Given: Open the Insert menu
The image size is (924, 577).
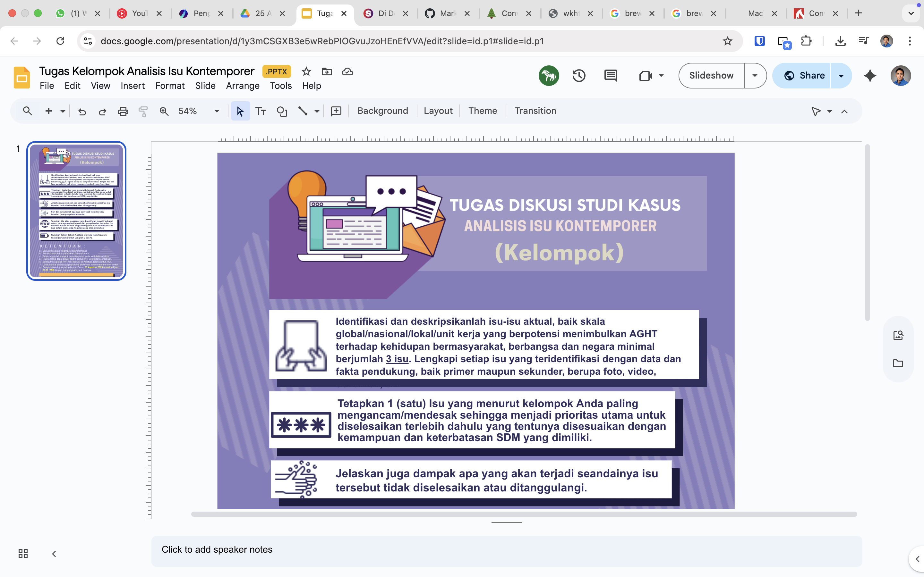Looking at the screenshot, I should (x=133, y=86).
